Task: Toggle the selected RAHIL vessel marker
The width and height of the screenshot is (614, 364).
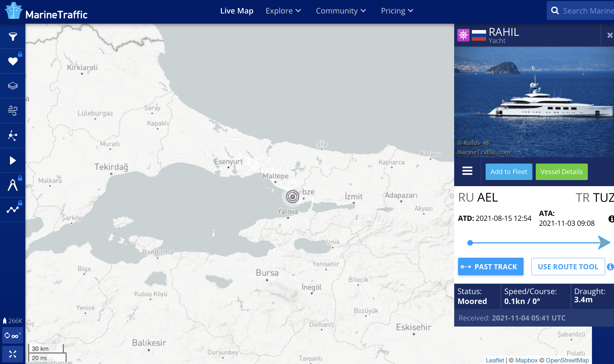Action: click(x=292, y=197)
